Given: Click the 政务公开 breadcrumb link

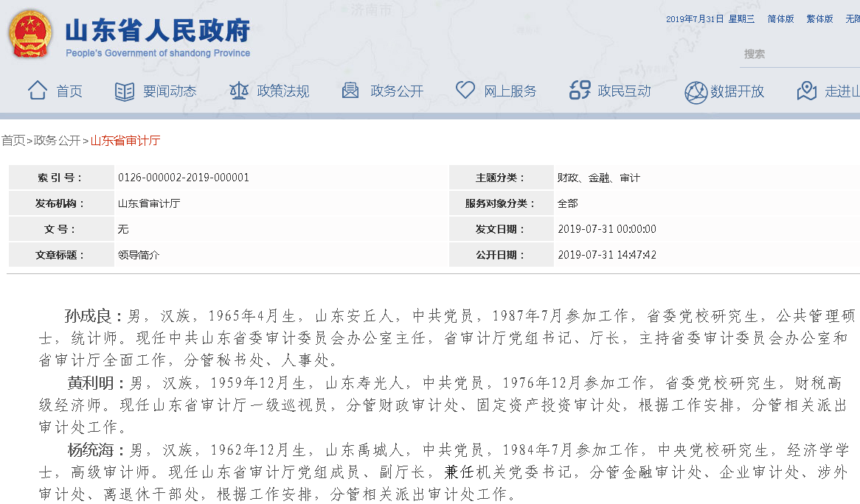Looking at the screenshot, I should click(57, 141).
